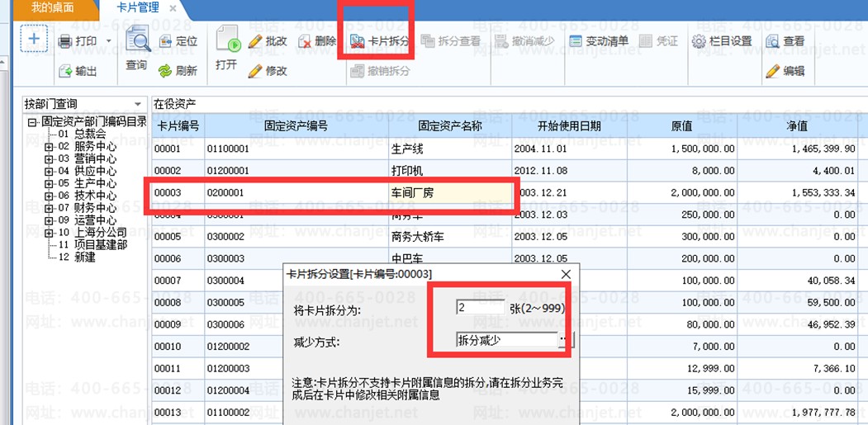Viewport: 868px width, 425px height.
Task: Click the 输出 export icon
Action: pos(65,71)
